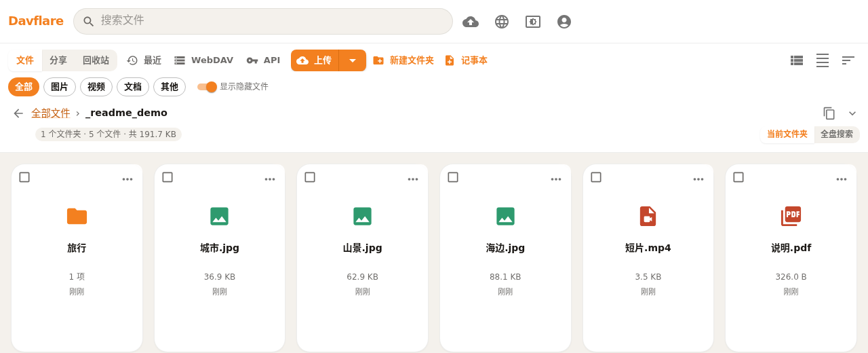Focus the 搜索文件 search field

pyautogui.click(x=263, y=21)
